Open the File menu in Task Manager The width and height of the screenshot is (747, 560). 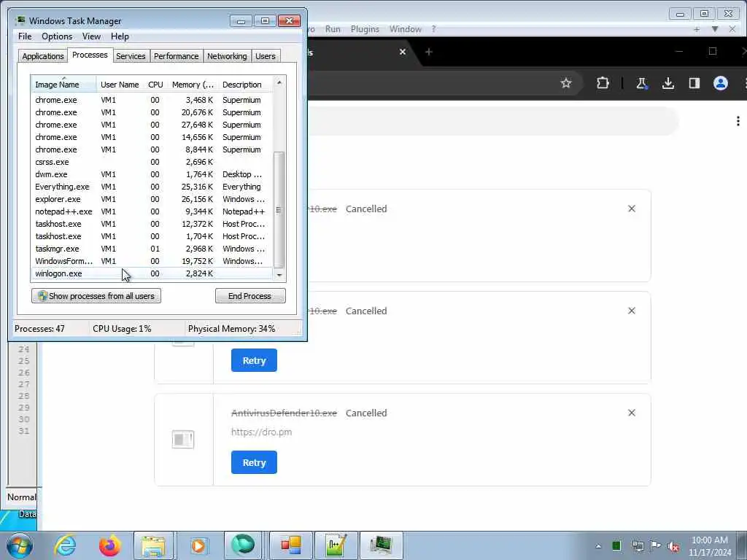tap(25, 36)
